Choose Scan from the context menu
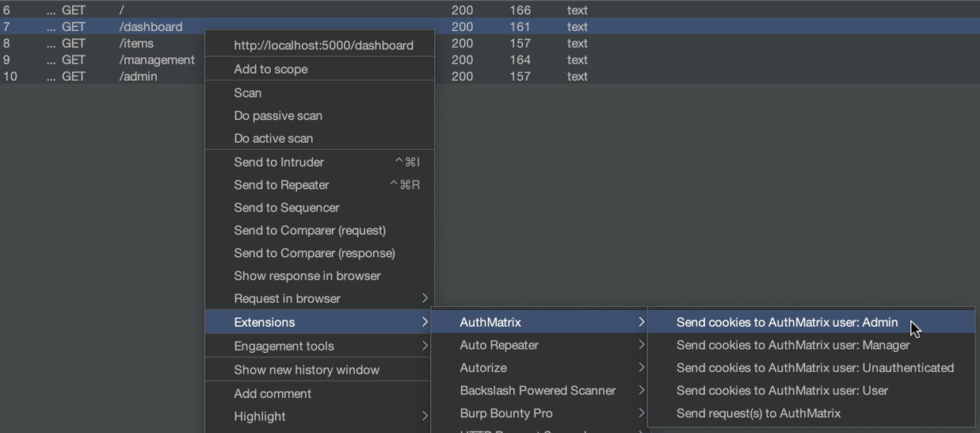Viewport: 980px width, 433px height. tap(319, 93)
